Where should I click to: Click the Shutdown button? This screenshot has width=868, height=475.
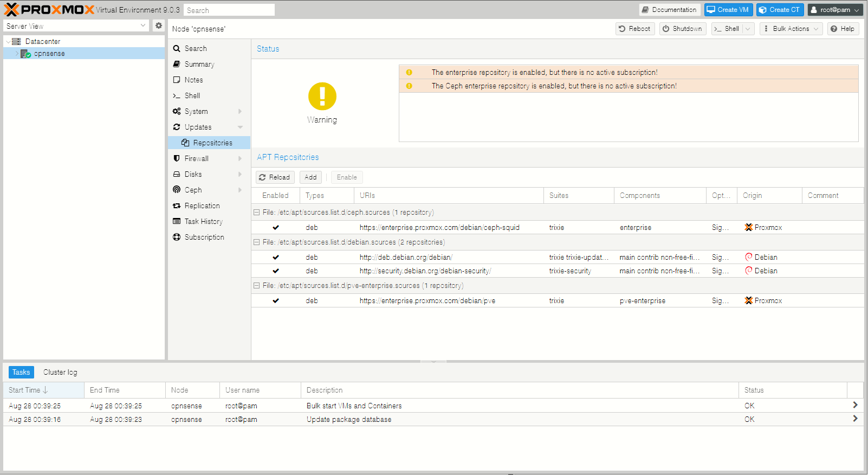683,29
